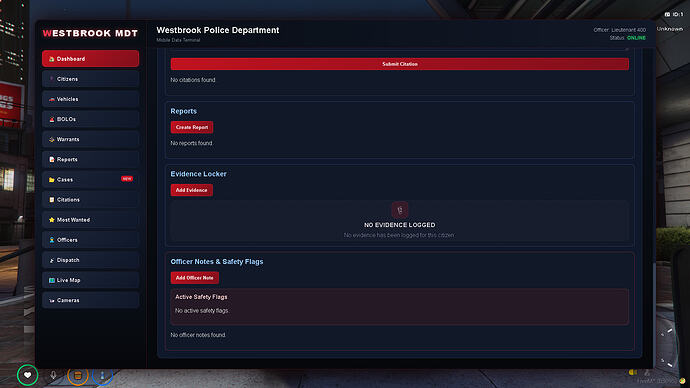Click the Dispatch radio icon

pos(51,260)
